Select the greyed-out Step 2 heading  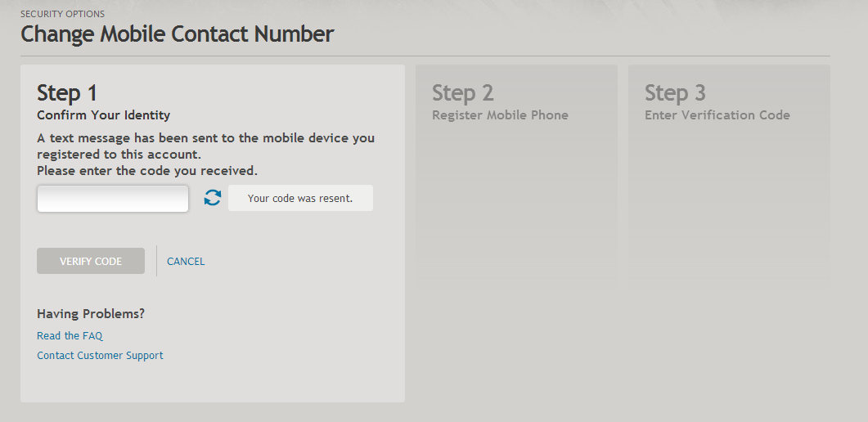(x=463, y=92)
